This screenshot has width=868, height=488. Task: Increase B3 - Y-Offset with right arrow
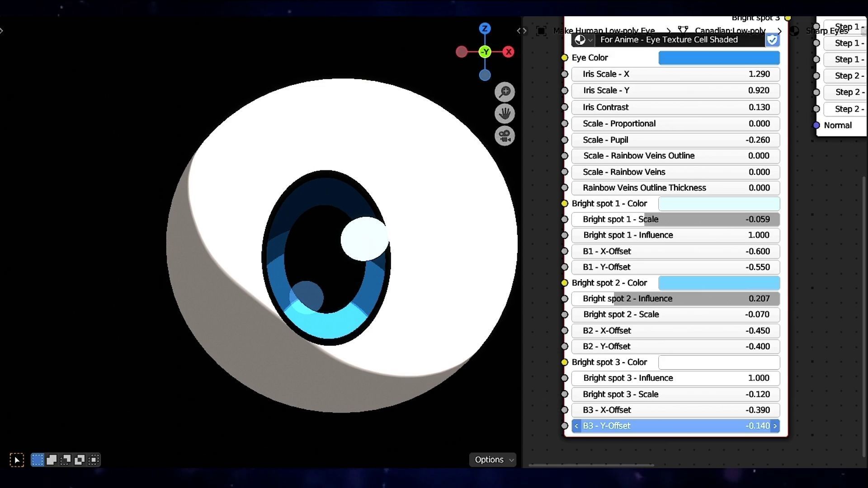775,426
